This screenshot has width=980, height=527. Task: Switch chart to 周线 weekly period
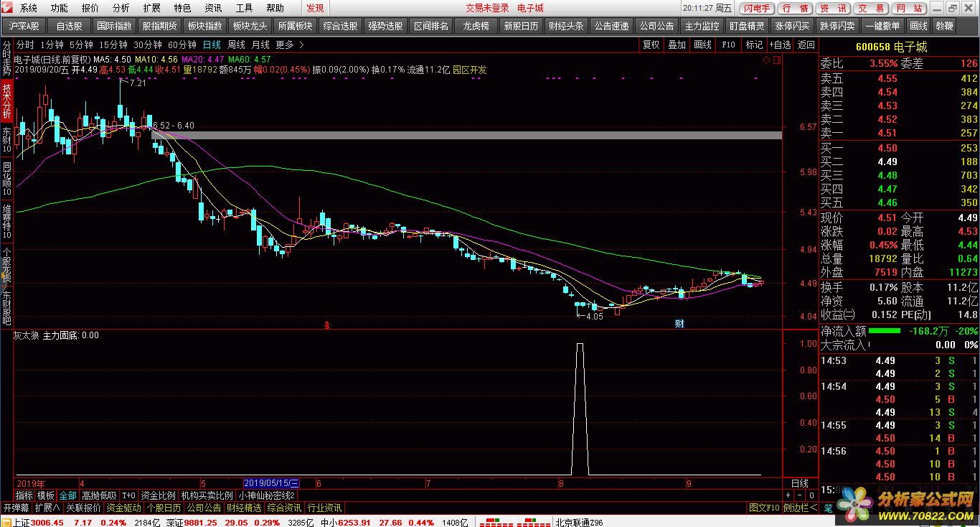(236, 45)
